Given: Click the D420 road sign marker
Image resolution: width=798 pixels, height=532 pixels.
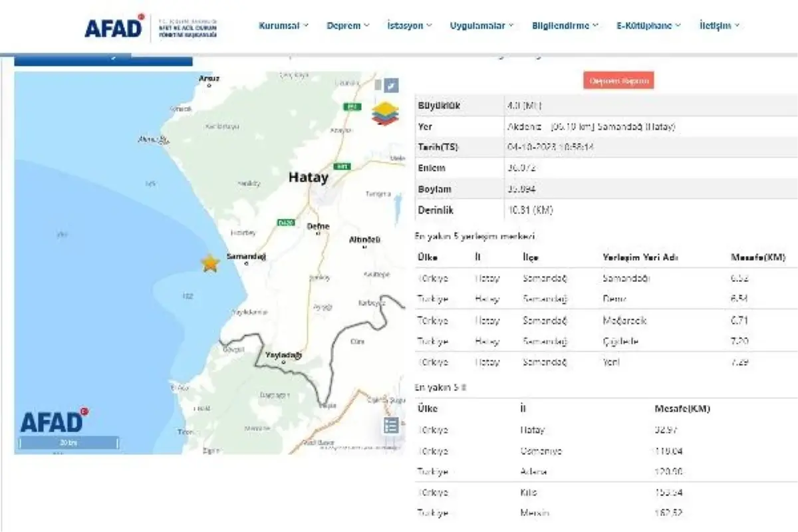Looking at the screenshot, I should tap(286, 223).
